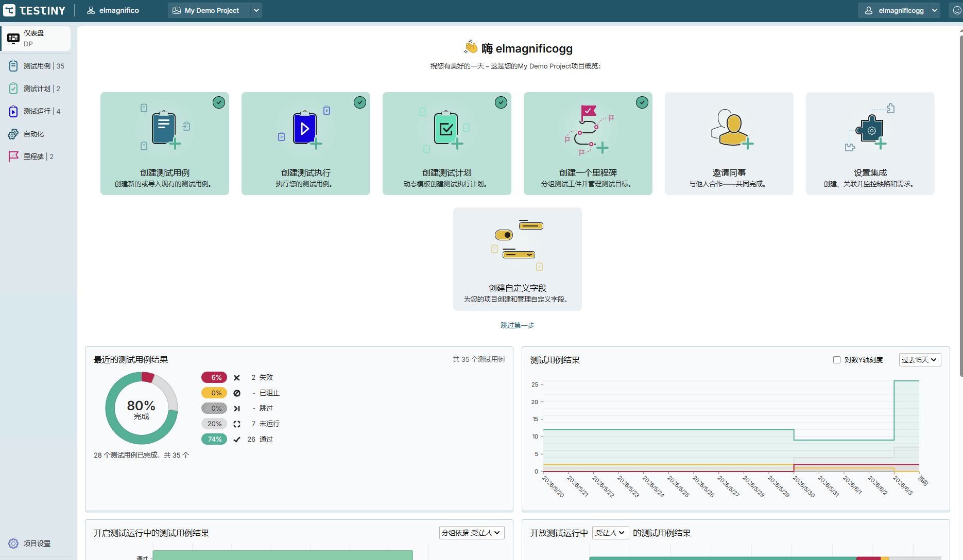The image size is (963, 560).
Task: Expand the project dropdown arrow
Action: pos(256,10)
